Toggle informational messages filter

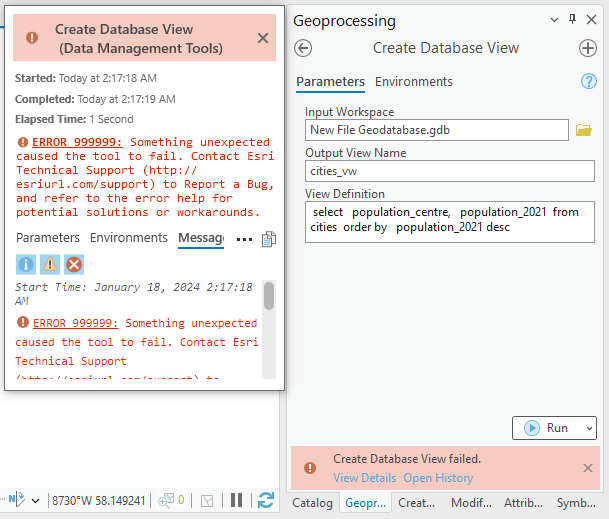26,264
